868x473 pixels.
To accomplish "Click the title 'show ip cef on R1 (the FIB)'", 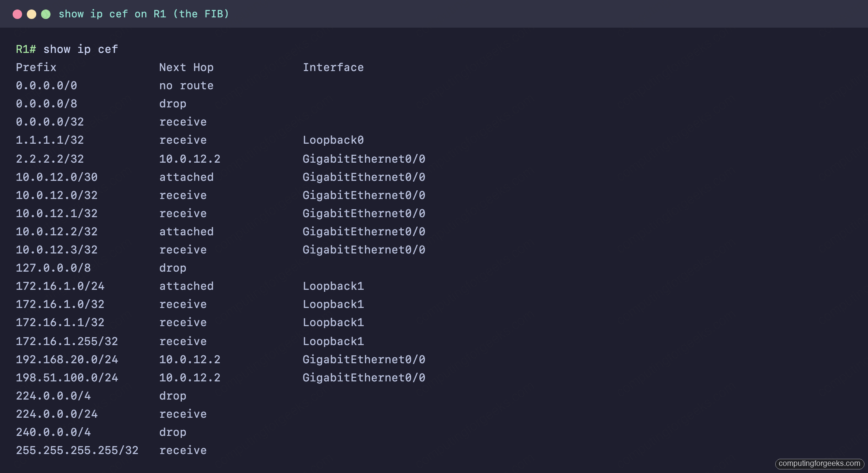I will tap(144, 14).
